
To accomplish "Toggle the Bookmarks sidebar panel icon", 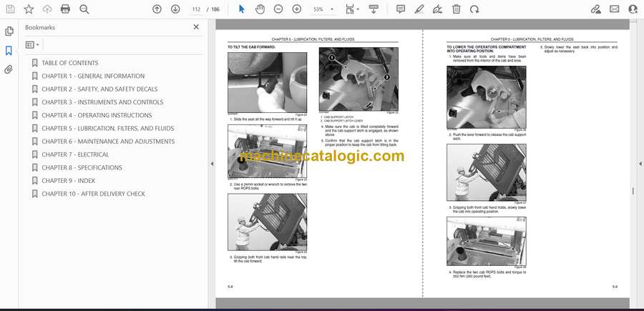I will 9,51.
